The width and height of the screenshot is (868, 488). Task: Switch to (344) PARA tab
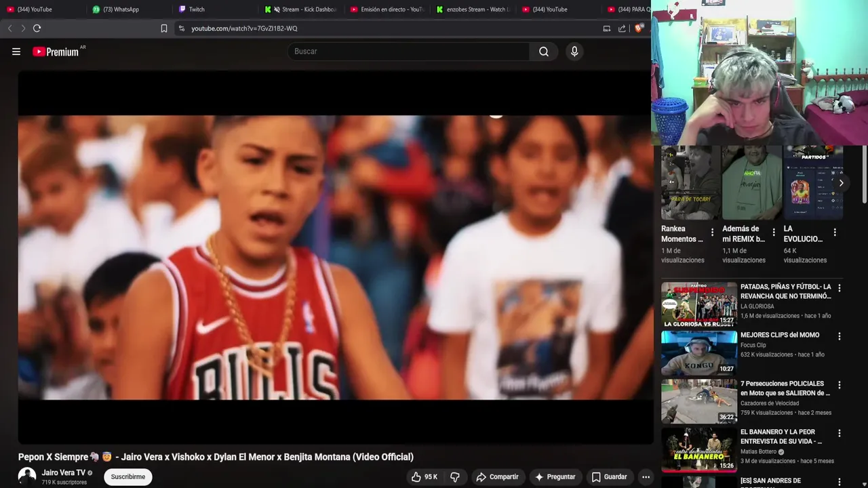coord(628,9)
